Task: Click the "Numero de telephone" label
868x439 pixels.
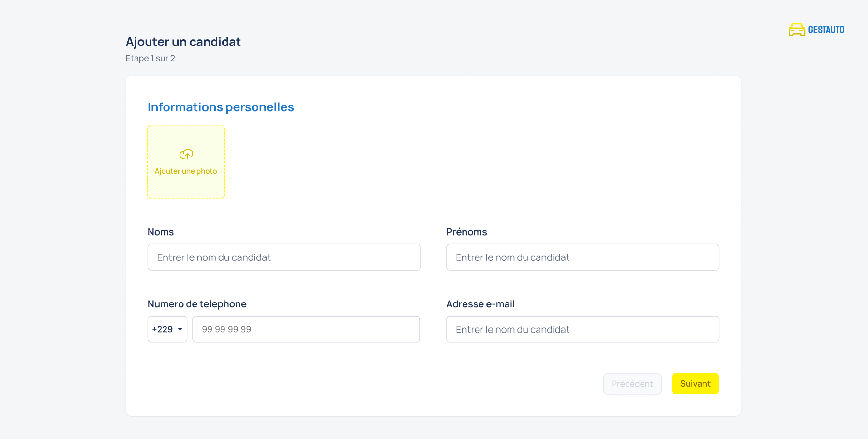Action: (x=197, y=304)
